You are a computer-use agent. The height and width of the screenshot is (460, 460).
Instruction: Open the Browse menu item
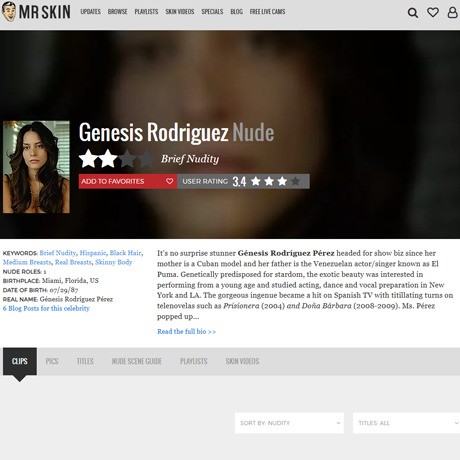(117, 12)
